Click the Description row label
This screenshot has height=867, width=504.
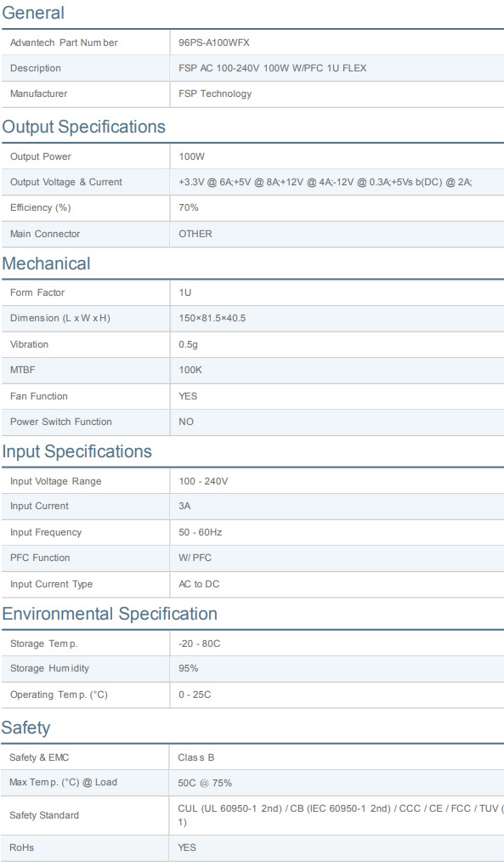(x=36, y=68)
